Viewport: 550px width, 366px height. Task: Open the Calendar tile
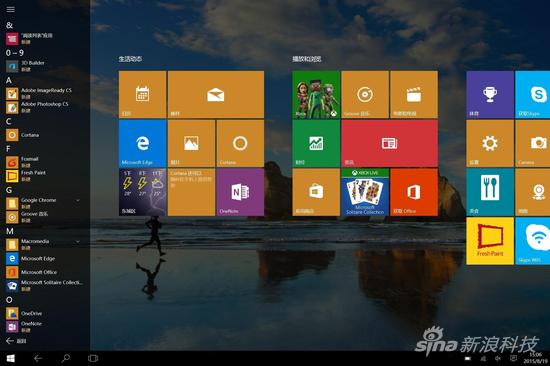[142, 94]
